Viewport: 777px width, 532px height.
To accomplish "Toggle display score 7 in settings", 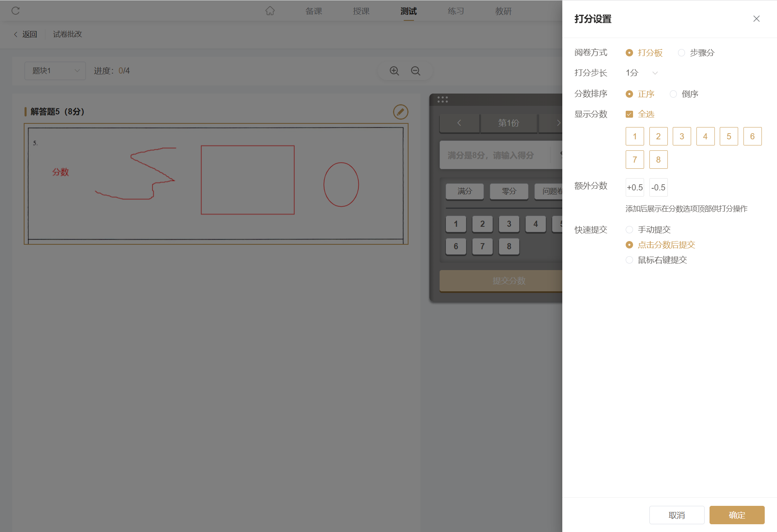I will click(635, 160).
